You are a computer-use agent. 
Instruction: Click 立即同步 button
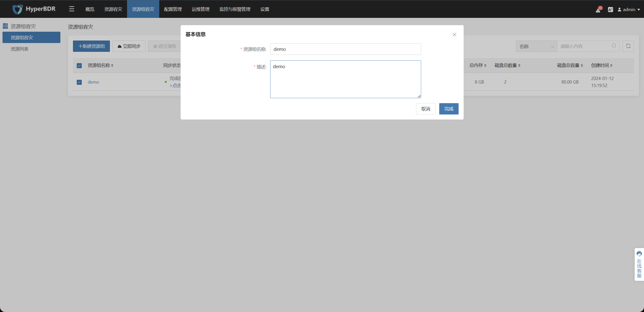tap(129, 46)
